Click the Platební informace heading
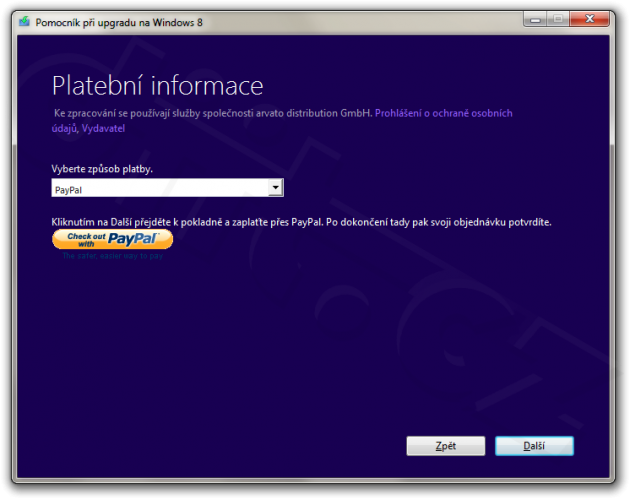 click(x=158, y=86)
